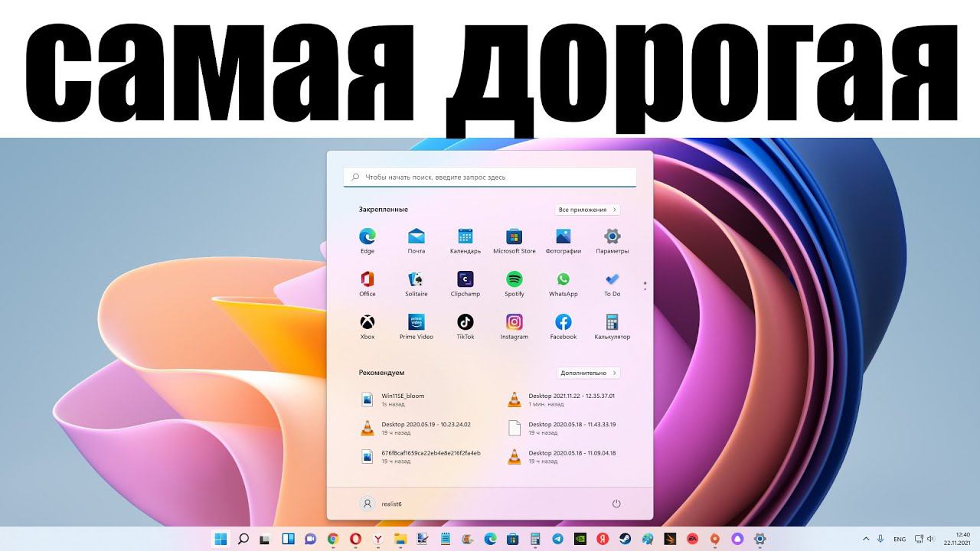The image size is (980, 551).
Task: Open Edge on the taskbar
Action: (x=490, y=539)
